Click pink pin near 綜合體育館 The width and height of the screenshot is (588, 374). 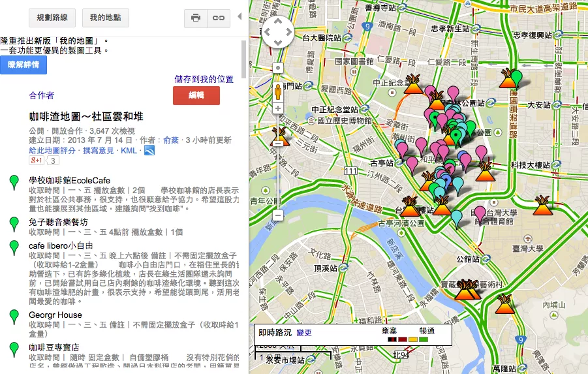(x=480, y=215)
